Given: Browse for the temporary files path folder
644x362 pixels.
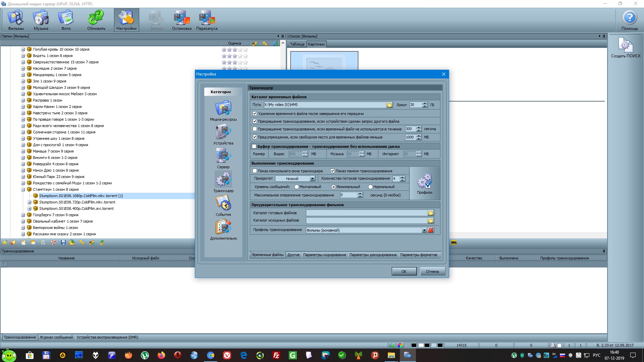Looking at the screenshot, I should pyautogui.click(x=389, y=105).
